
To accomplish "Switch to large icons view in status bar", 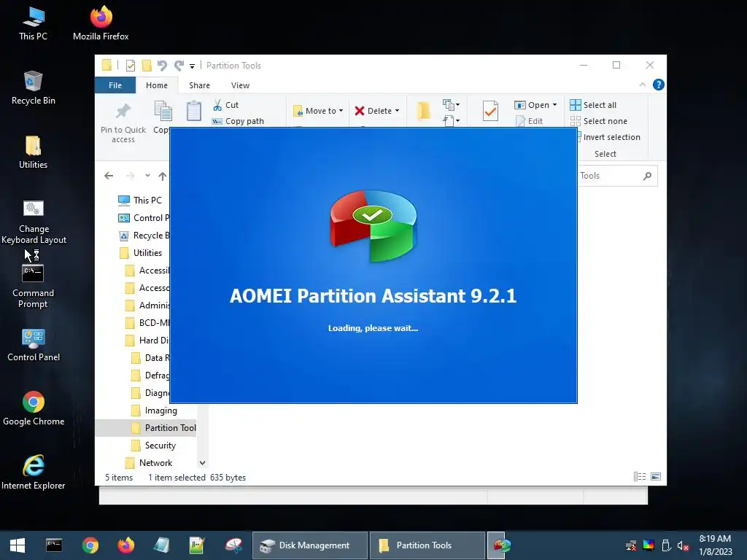I will tap(656, 477).
